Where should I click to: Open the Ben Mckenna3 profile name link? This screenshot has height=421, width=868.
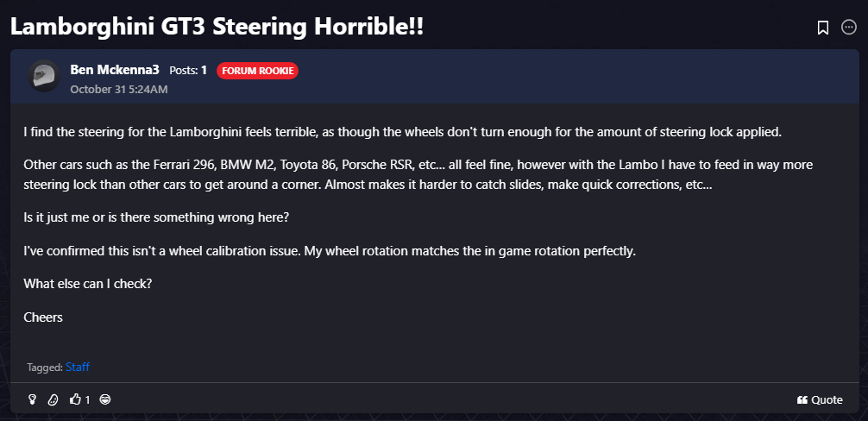pos(115,70)
